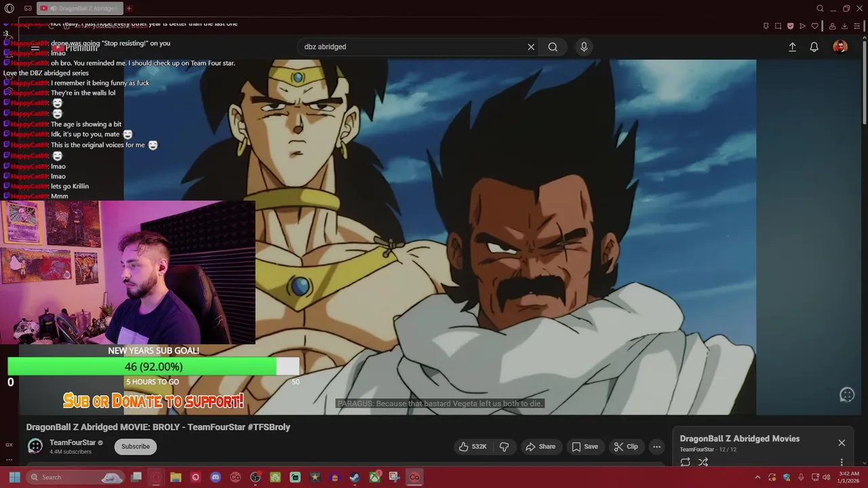This screenshot has width=868, height=488.
Task: Click the workspaces icon beside Opera menu
Action: [28, 8]
